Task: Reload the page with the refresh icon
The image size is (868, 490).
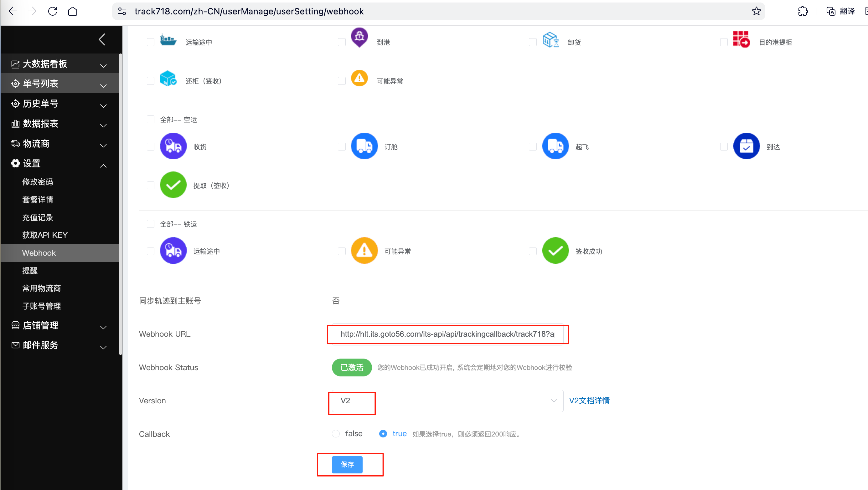Action: 53,11
